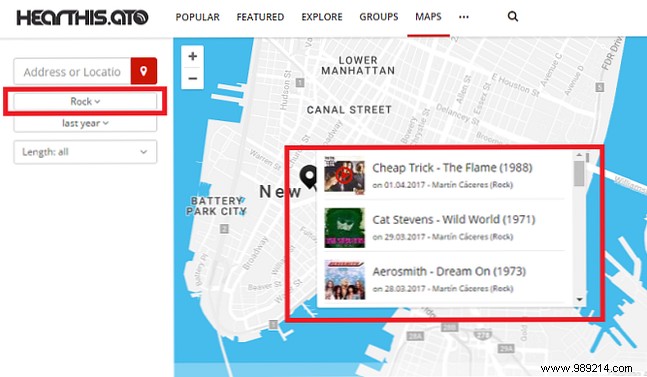The height and width of the screenshot is (377, 647).
Task: Click the black map marker pin
Action: tap(308, 177)
